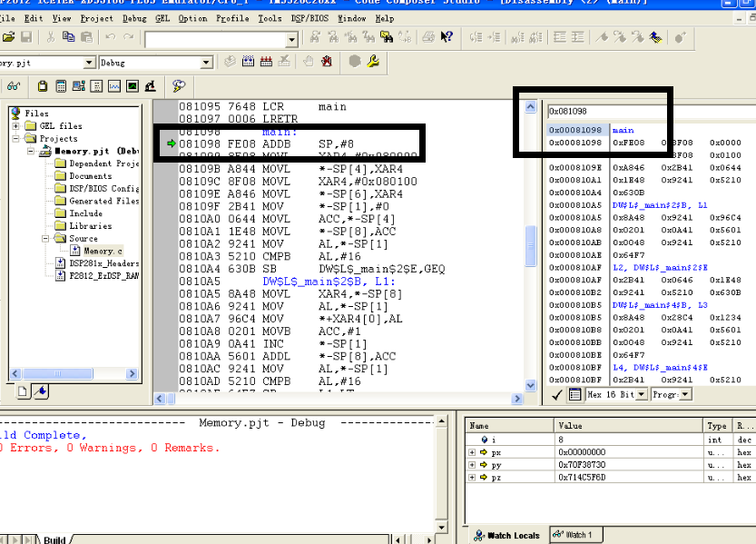
Task: Open the calculator-style memory view icon
Action: coord(61,86)
